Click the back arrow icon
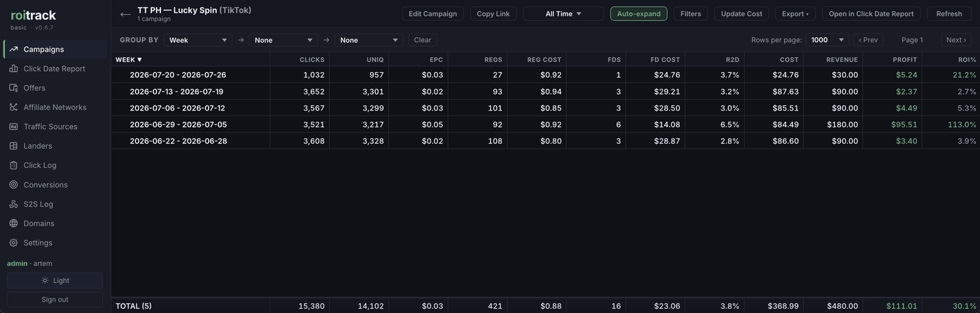The width and height of the screenshot is (980, 313). [x=125, y=14]
